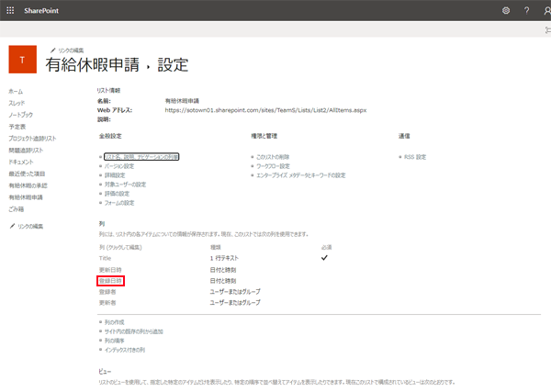Open スレッド in the left navigation
The width and height of the screenshot is (551, 392).
coord(17,103)
